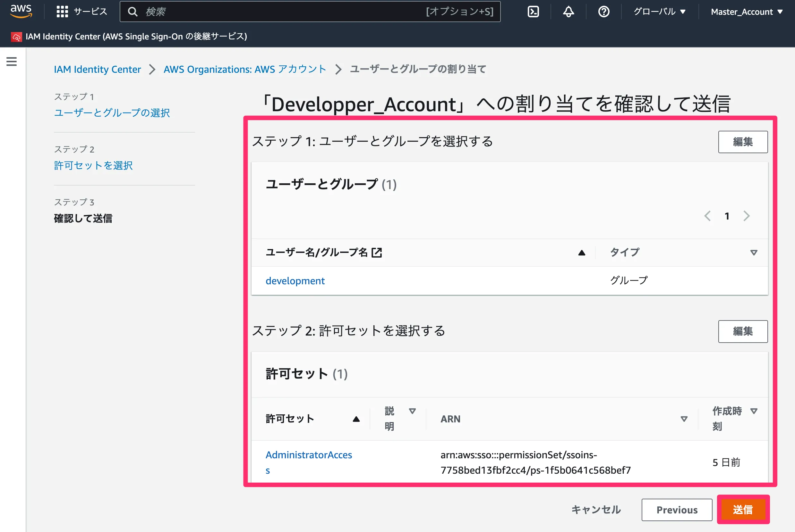This screenshot has height=532, width=795.
Task: Sort the ARN column
Action: tap(684, 419)
